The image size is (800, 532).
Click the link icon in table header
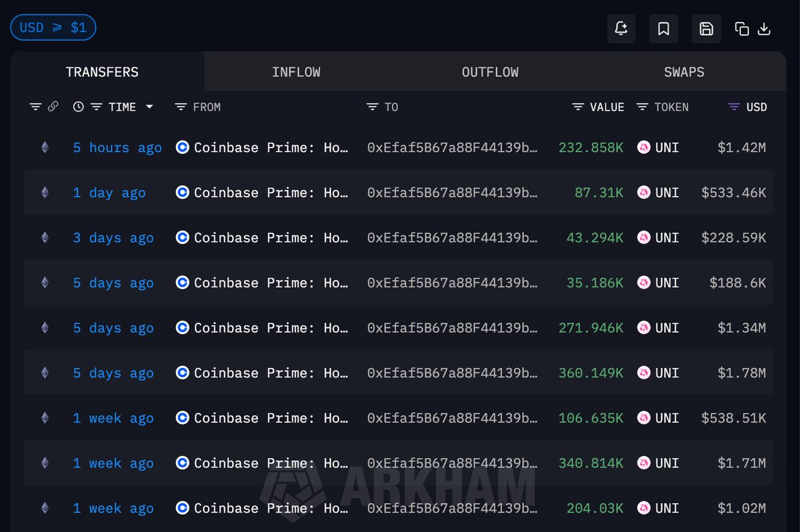coord(53,107)
